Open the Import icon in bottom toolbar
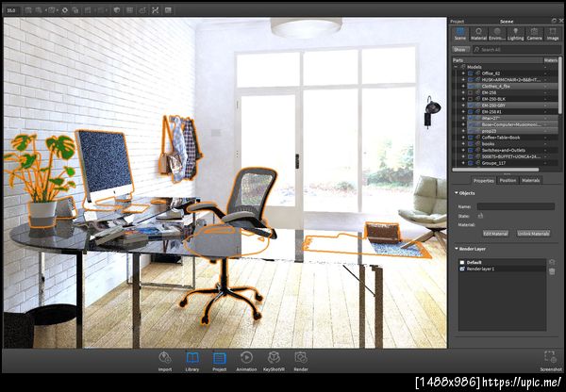 (x=165, y=358)
